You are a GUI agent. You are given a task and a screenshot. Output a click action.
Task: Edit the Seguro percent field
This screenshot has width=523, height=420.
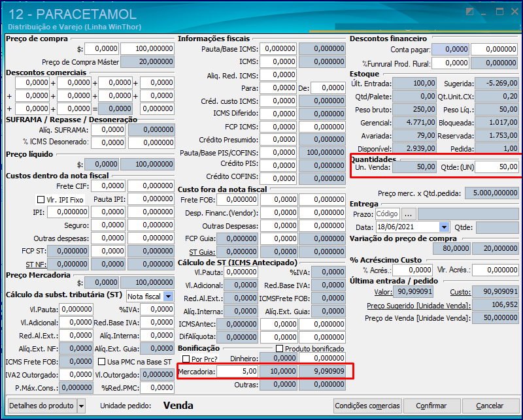coord(109,225)
